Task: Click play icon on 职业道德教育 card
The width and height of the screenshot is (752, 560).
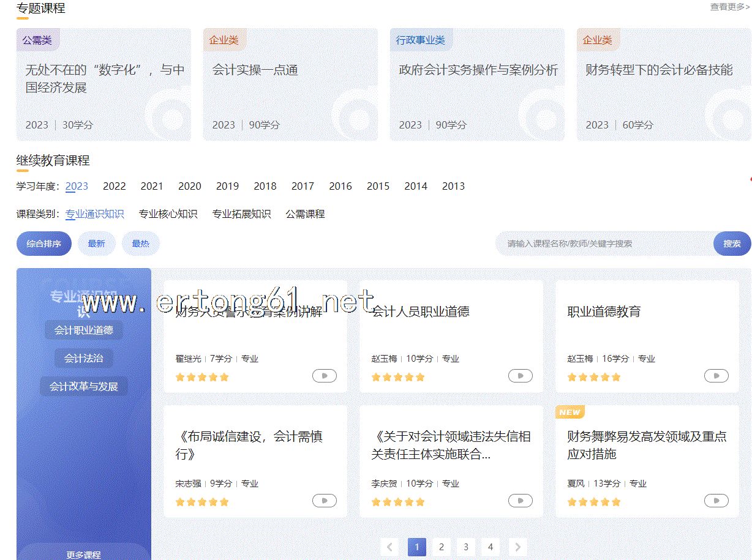Action: tap(716, 376)
